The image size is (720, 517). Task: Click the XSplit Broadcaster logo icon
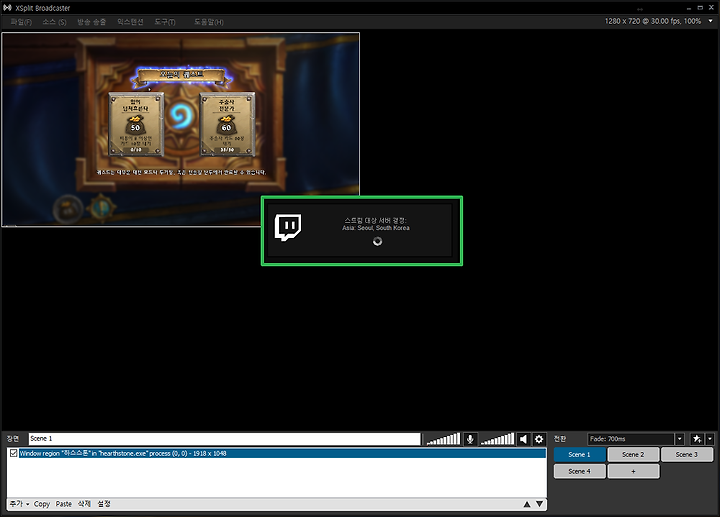click(7, 7)
